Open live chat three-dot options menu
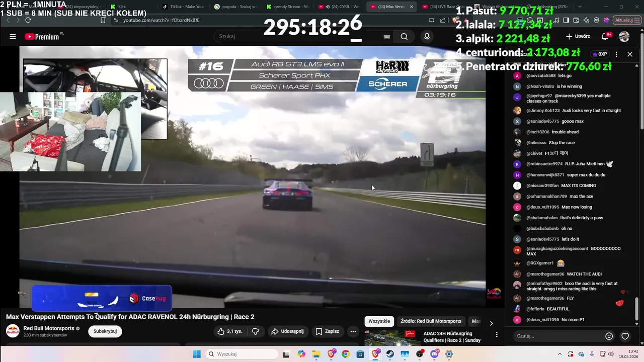This screenshot has width=644, height=362. [x=616, y=54]
